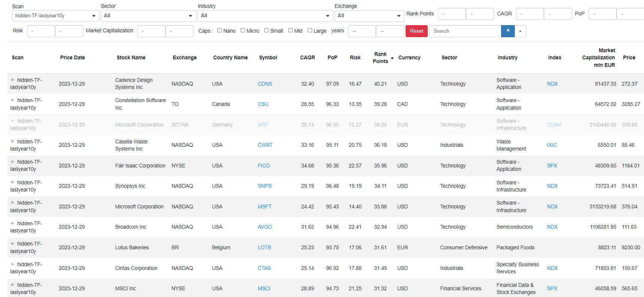
Task: Expand the Exchange dropdown
Action: pos(369,16)
